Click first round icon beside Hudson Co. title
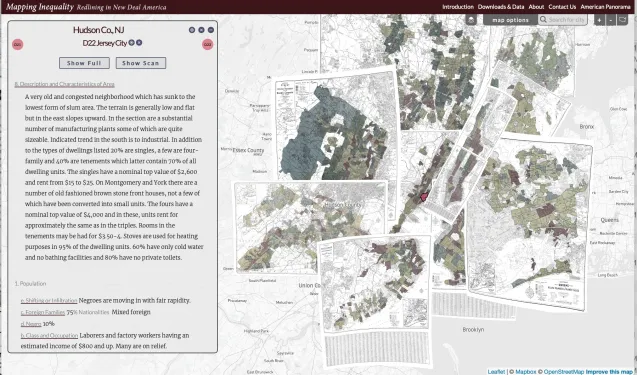Screen dimensions: 637x375 192,30
